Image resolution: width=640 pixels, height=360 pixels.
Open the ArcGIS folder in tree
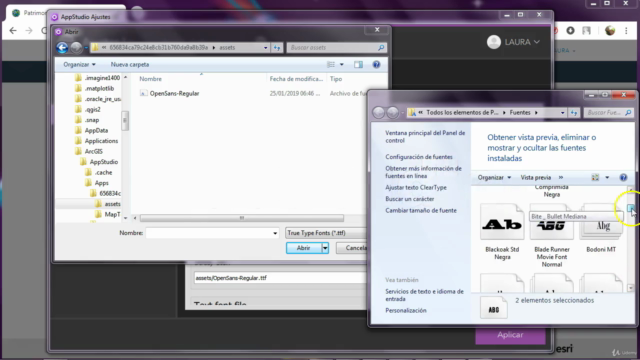click(93, 151)
